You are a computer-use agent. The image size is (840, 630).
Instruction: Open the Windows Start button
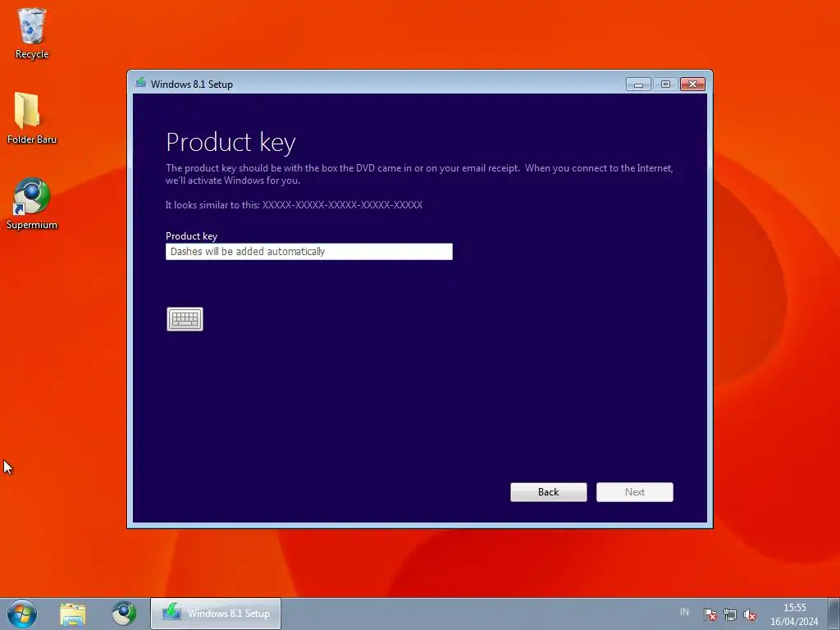[22, 614]
